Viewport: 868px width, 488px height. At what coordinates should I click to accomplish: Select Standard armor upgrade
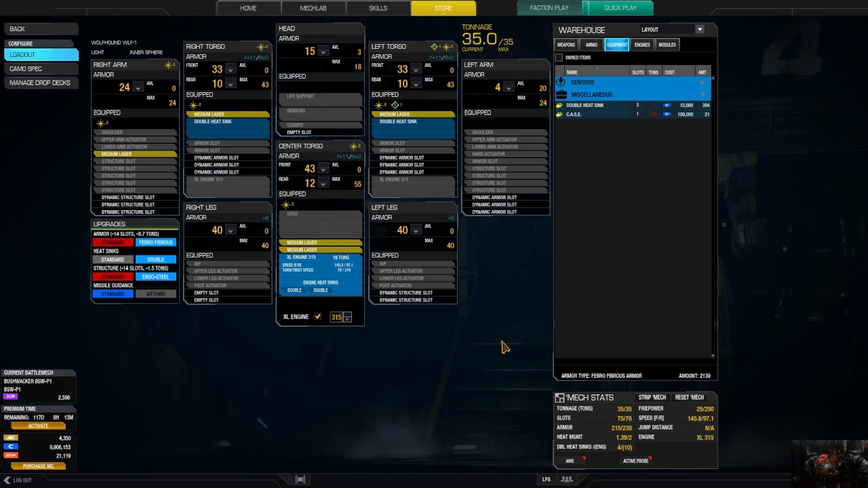pyautogui.click(x=113, y=242)
